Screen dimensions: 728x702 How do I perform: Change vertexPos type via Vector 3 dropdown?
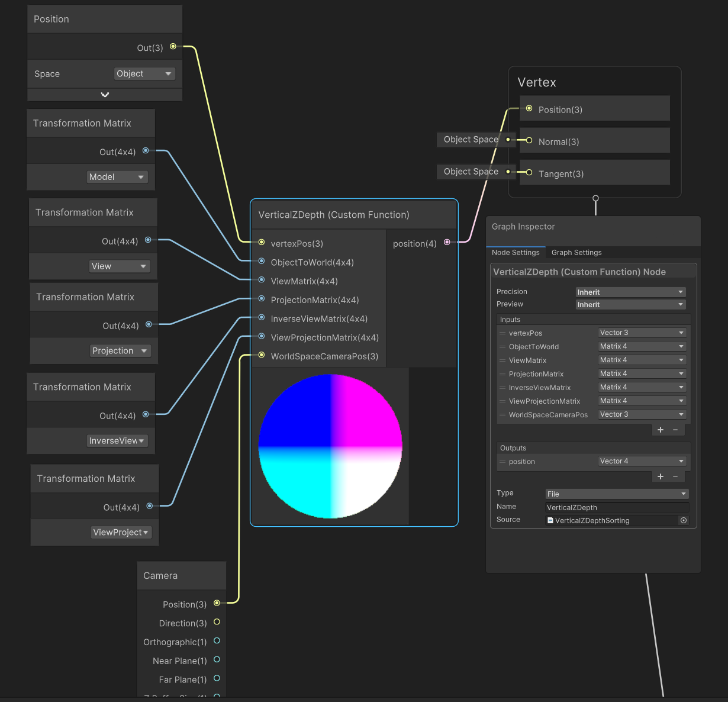tap(642, 332)
